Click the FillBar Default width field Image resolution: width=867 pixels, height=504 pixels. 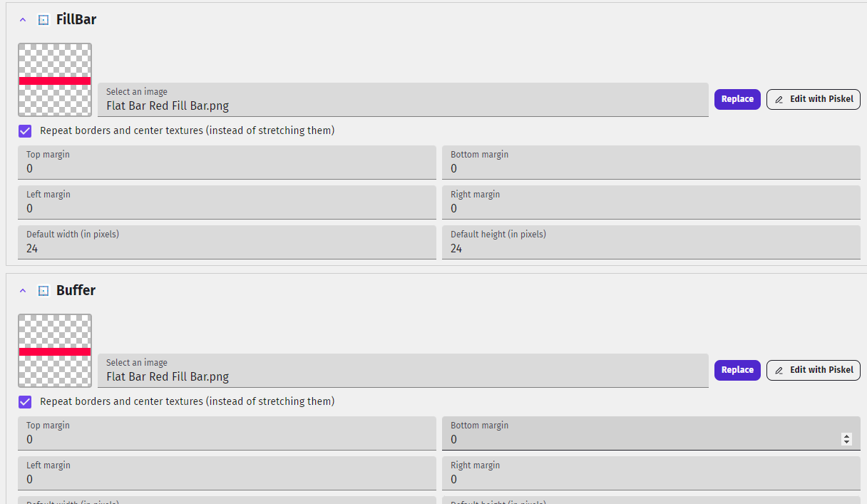227,242
